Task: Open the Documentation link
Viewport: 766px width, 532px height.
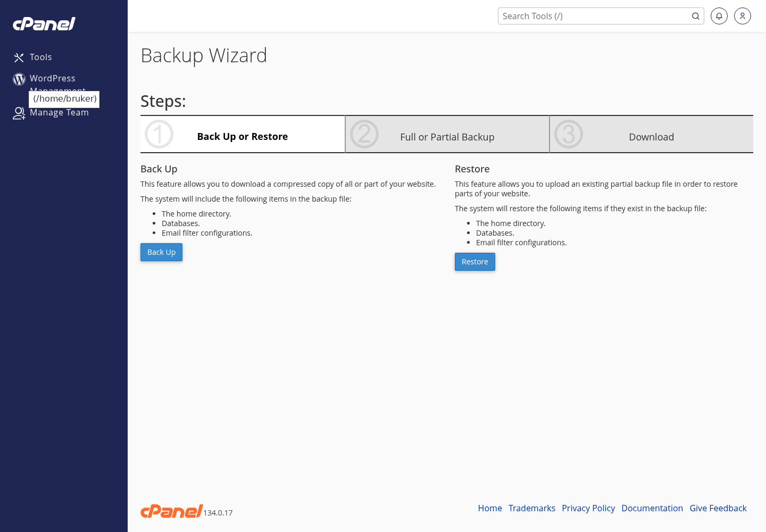Action: 652,508
